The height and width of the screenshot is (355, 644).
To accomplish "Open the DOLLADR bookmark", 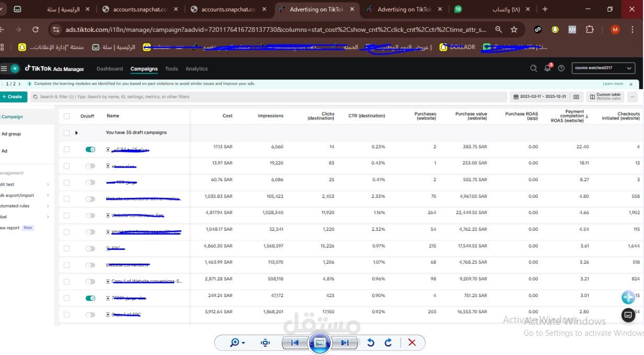I will (458, 47).
